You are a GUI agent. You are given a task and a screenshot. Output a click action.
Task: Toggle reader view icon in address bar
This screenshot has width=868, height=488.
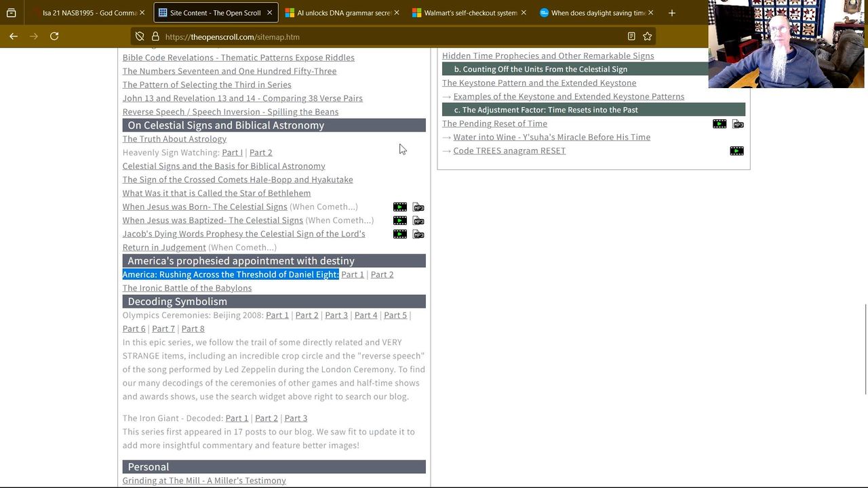tap(631, 37)
